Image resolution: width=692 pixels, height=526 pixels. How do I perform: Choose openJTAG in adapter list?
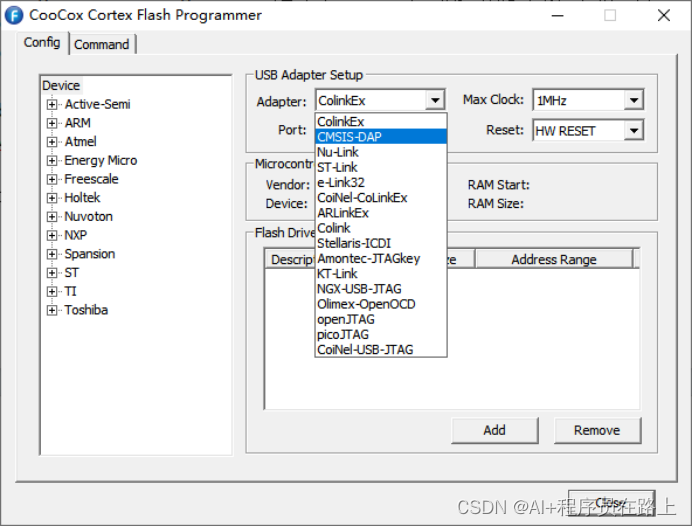pos(381,319)
